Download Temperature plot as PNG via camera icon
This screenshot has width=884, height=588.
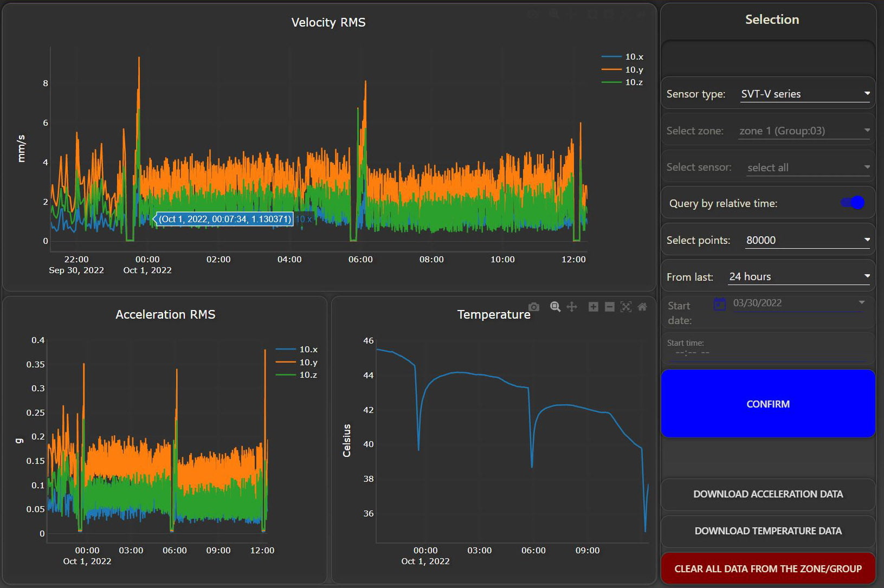tap(534, 307)
